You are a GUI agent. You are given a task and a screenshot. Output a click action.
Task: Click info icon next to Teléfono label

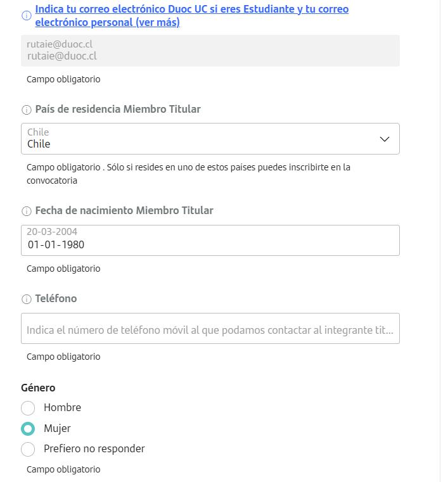(27, 299)
